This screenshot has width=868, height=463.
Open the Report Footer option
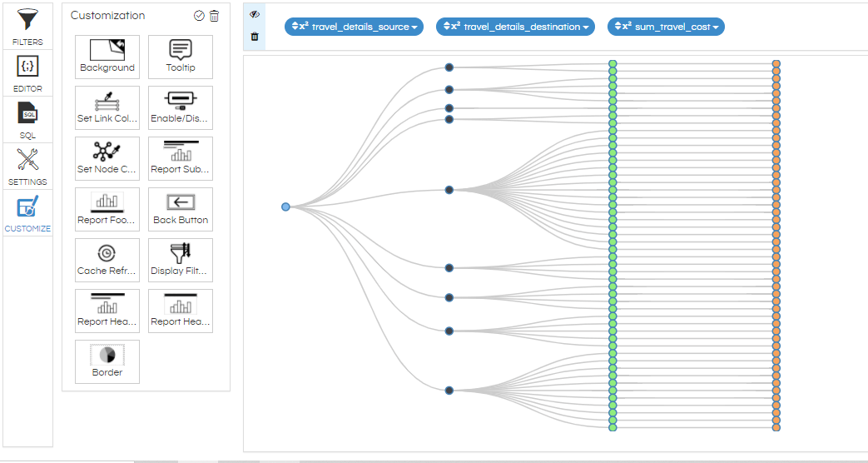click(107, 209)
